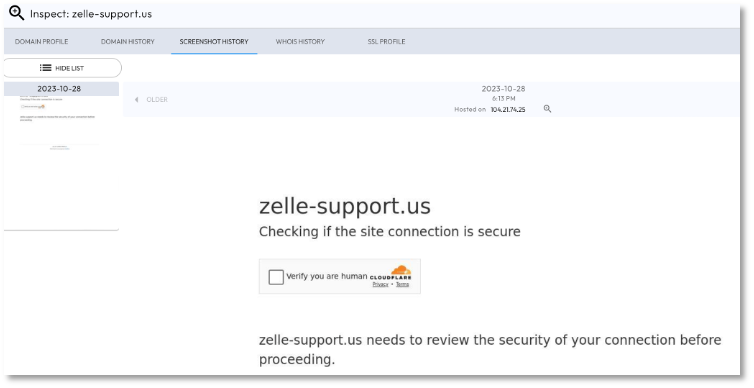The height and width of the screenshot is (388, 754).
Task: Select the Screenshot History tab
Action: click(214, 41)
